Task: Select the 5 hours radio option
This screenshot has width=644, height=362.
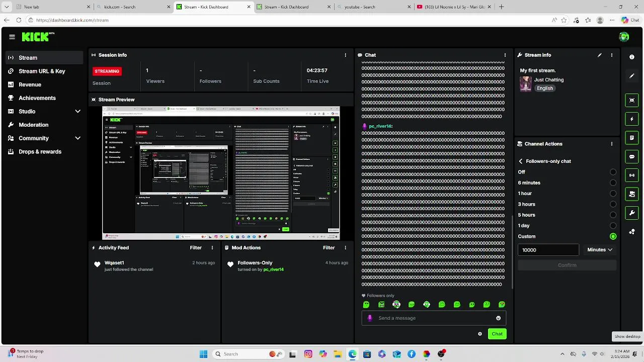Action: pyautogui.click(x=613, y=215)
